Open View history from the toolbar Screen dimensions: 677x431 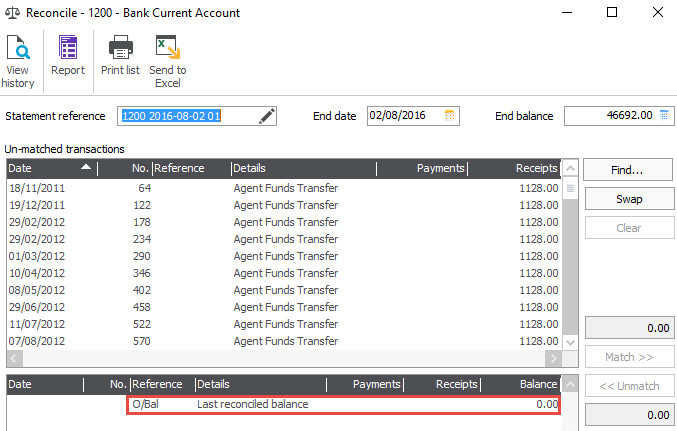(x=18, y=61)
